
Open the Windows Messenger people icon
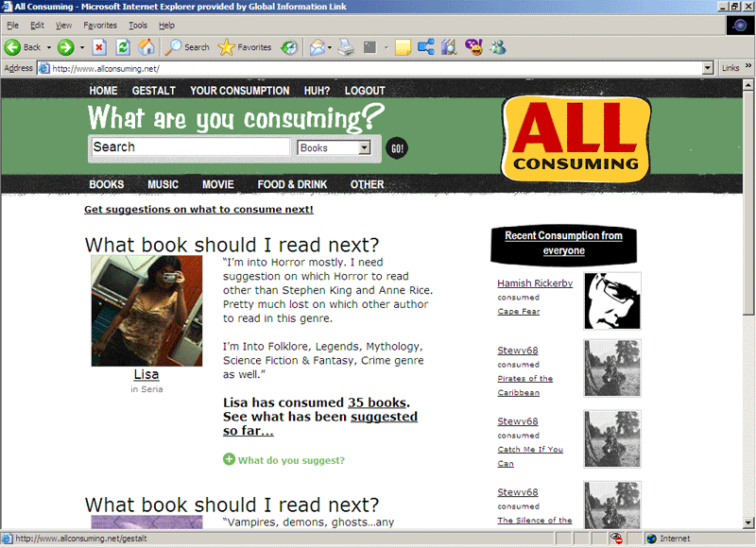(498, 47)
